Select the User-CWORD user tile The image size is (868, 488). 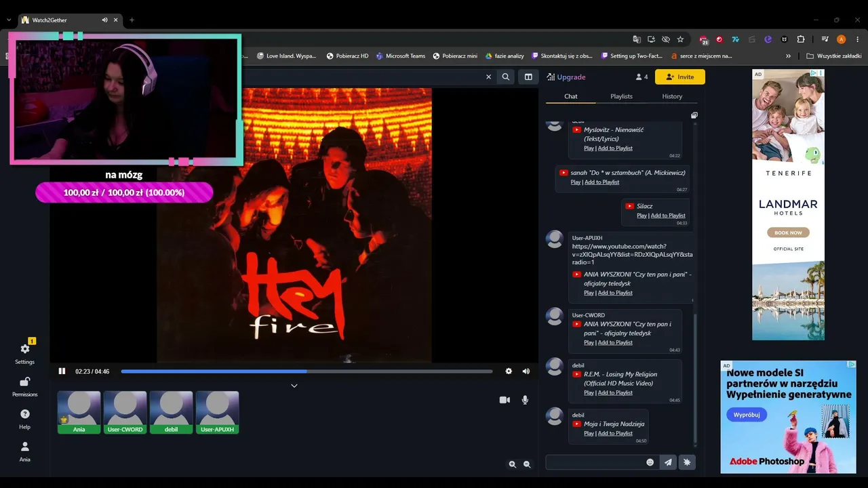(125, 412)
